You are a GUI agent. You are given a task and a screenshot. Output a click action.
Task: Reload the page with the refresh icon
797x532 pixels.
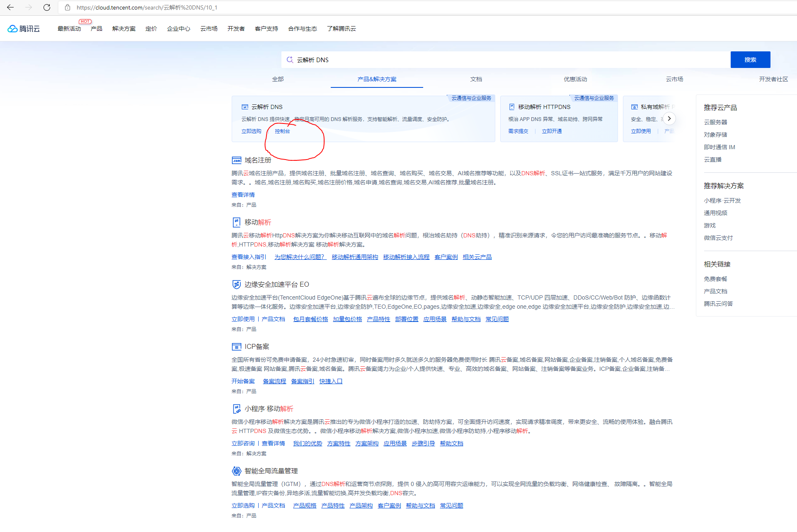(47, 7)
